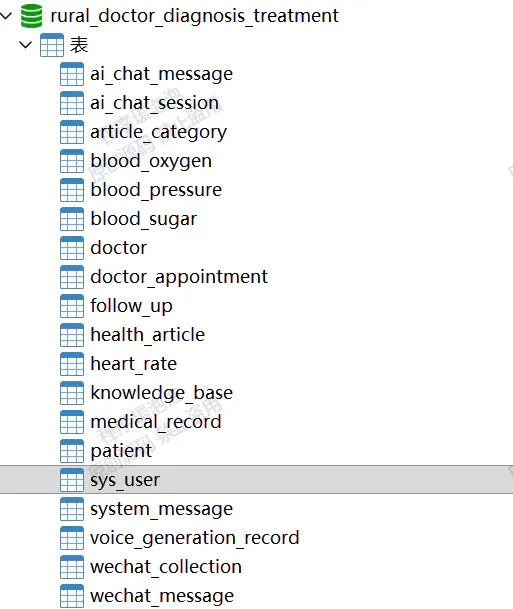Image resolution: width=513 pixels, height=609 pixels.
Task: Collapse the 表 tables folder chevron
Action: tap(25, 45)
